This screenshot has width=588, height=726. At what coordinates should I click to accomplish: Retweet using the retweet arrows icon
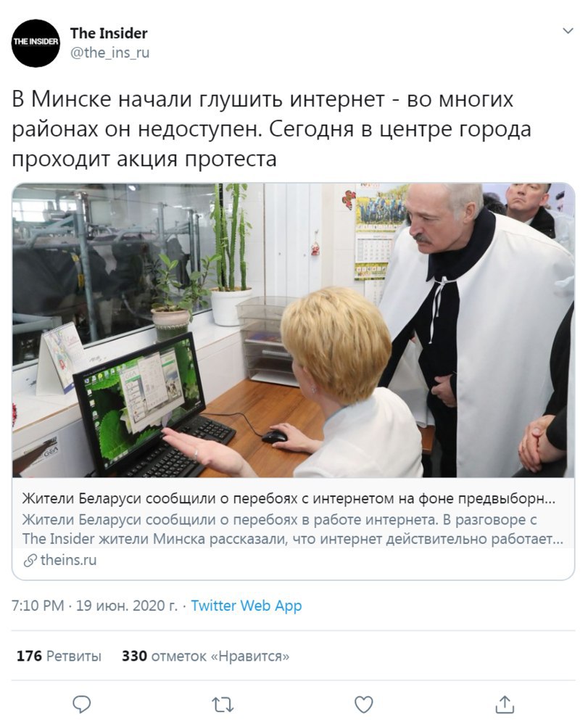(223, 705)
